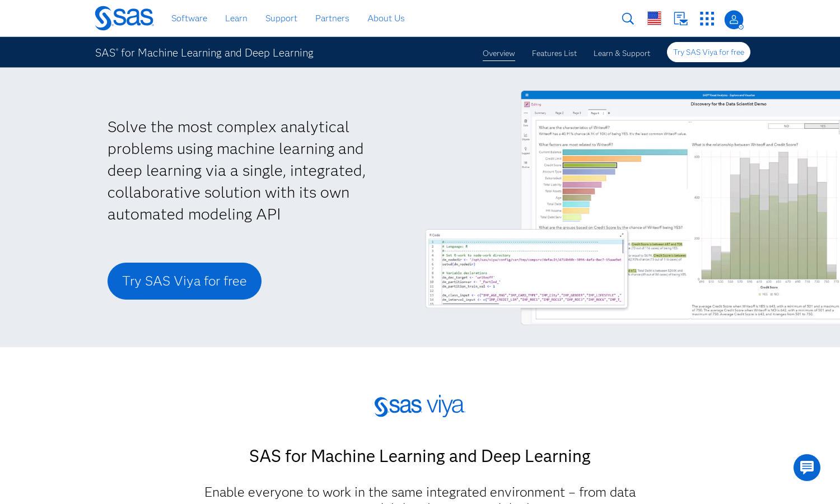
Task: Open the Partners menu
Action: click(x=332, y=18)
